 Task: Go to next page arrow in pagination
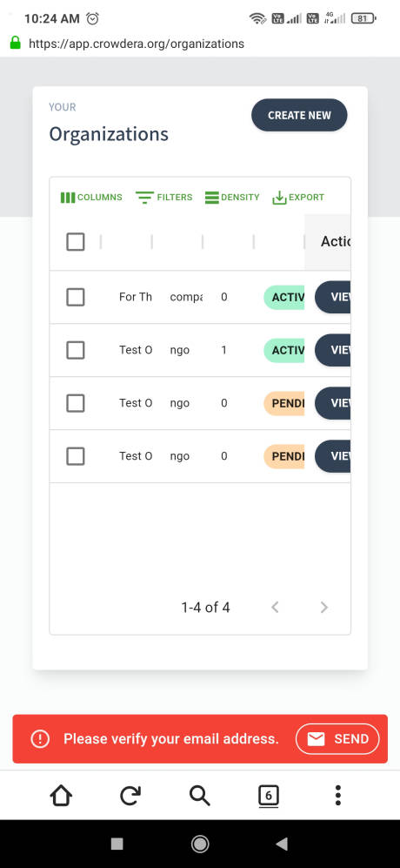[x=324, y=608]
